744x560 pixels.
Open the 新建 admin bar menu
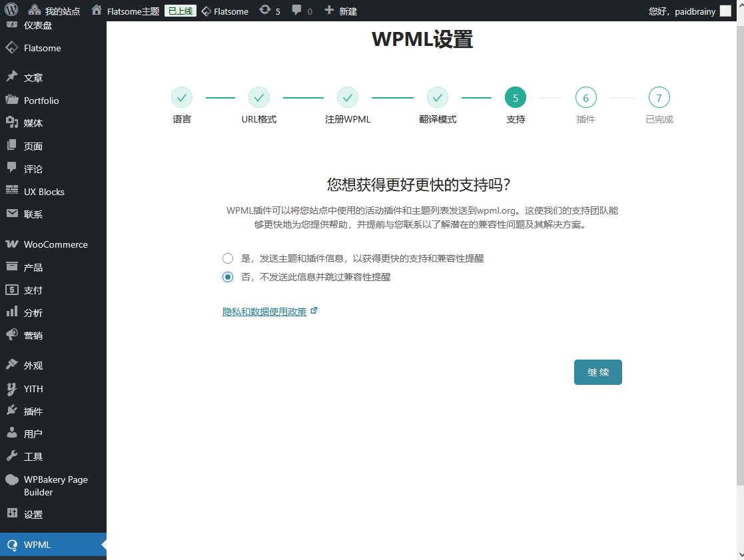point(340,11)
